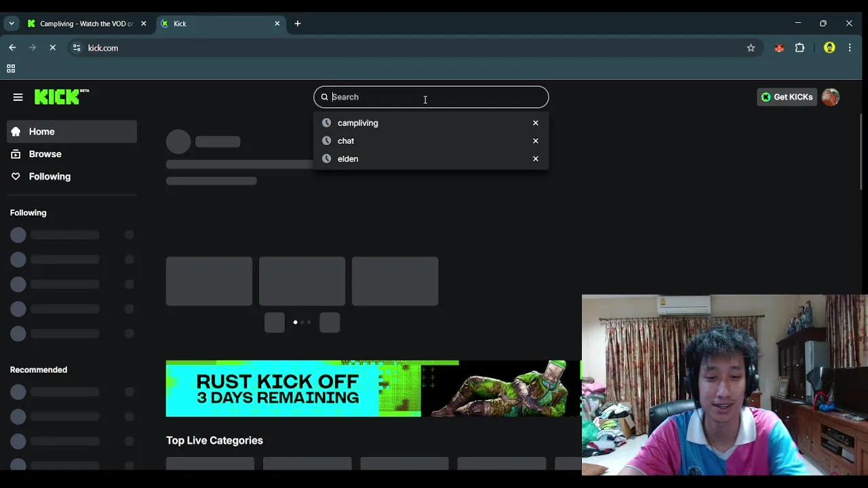This screenshot has height=488, width=868.
Task: Remove 'campliving' from search history
Action: coord(536,123)
